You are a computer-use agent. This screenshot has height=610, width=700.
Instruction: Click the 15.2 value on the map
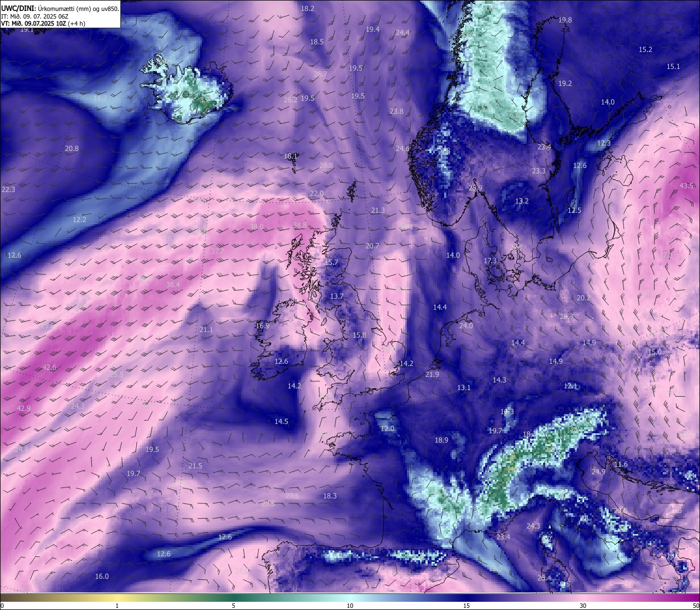645,49
